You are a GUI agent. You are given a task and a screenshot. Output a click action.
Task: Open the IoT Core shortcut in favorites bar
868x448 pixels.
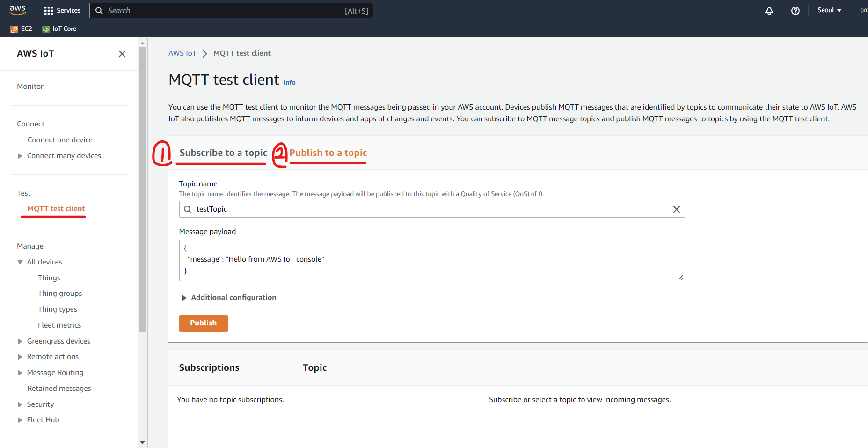(x=59, y=29)
